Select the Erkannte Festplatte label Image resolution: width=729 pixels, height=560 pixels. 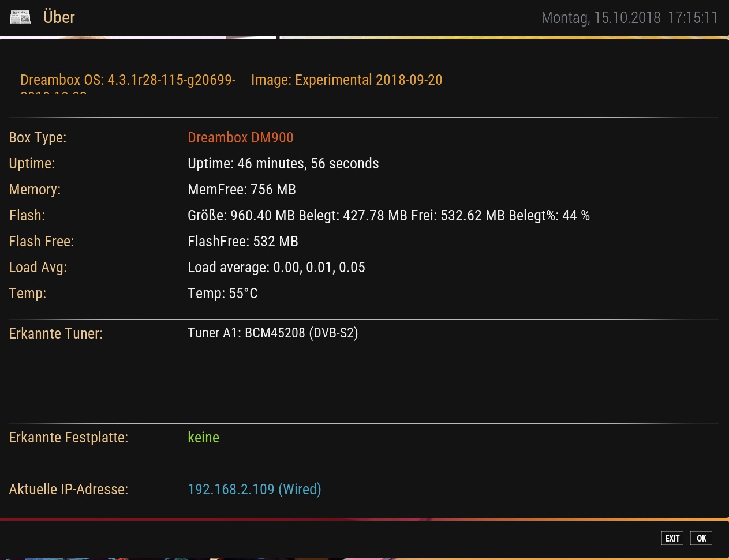pos(68,438)
